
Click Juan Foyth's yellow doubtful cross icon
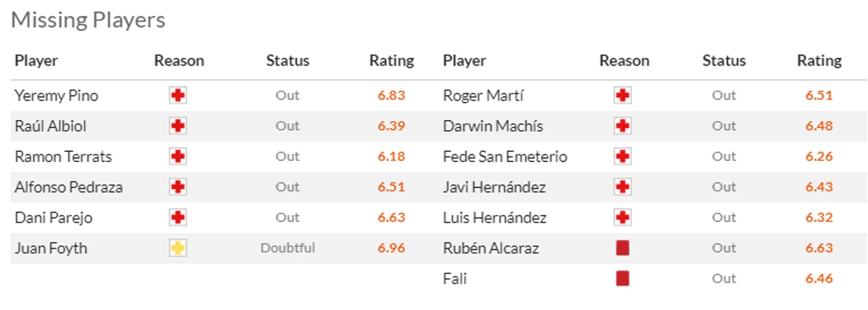click(x=178, y=248)
